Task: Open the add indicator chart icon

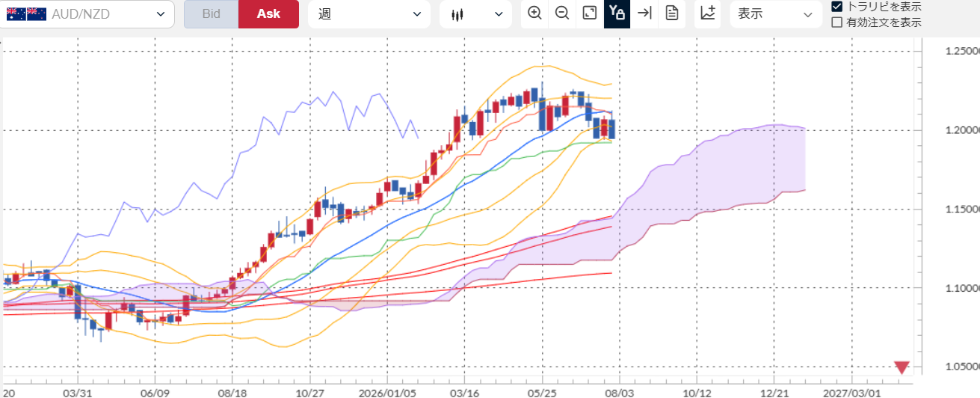Action: (707, 13)
